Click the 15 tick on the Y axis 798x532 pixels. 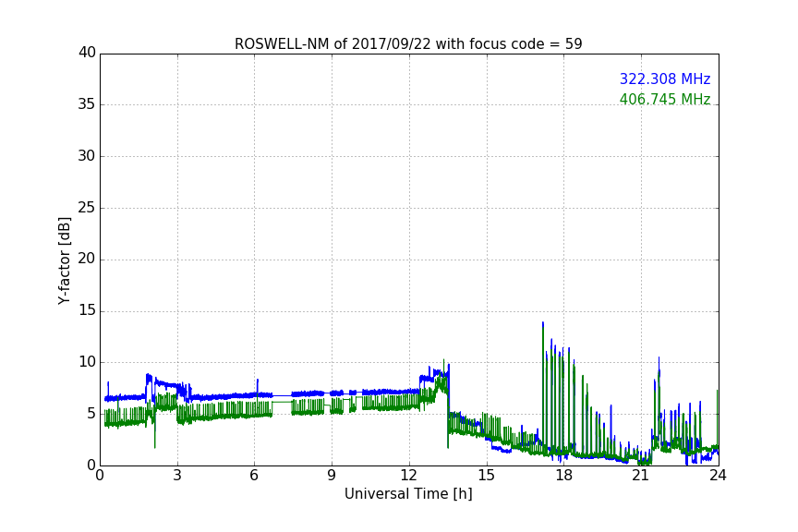[x=87, y=310]
